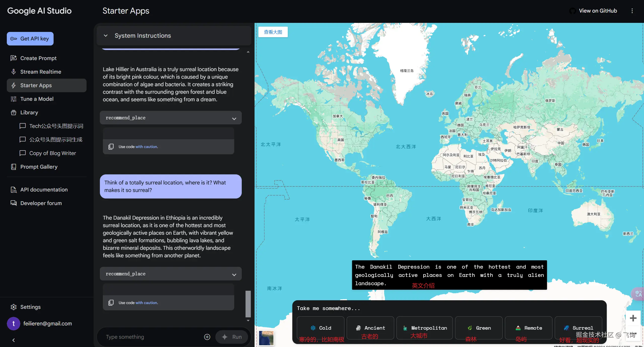Click the satellite view thumbnail on the map
644x347 pixels.
tap(266, 338)
